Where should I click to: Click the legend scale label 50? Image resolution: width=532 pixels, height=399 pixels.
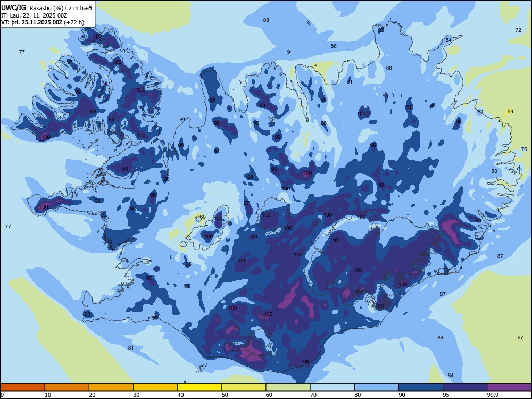[225, 395]
